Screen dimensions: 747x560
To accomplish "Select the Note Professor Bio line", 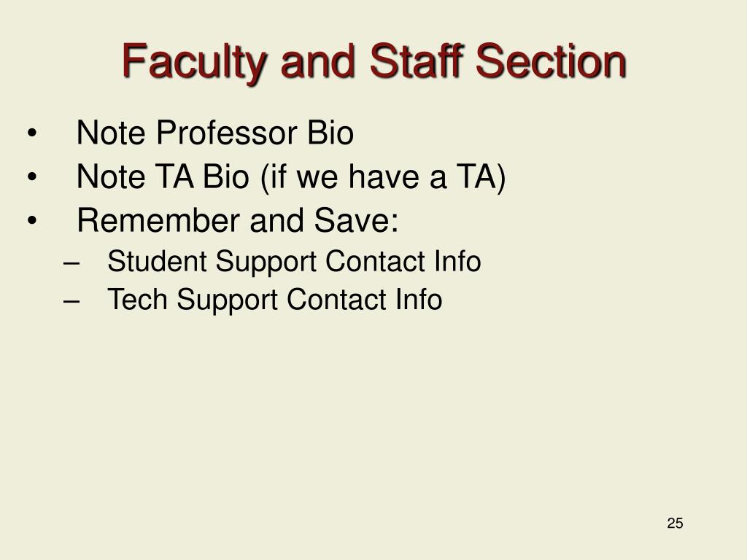I will [x=215, y=132].
